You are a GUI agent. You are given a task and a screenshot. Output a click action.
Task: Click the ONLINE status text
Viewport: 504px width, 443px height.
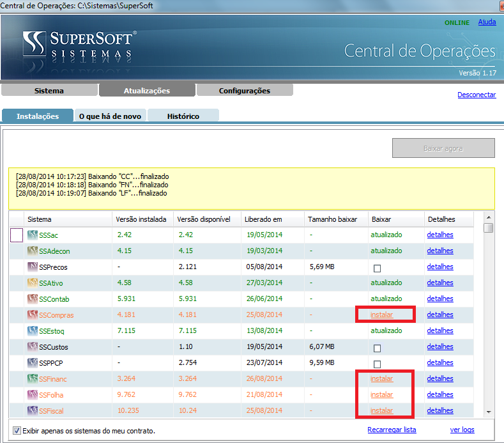[457, 22]
